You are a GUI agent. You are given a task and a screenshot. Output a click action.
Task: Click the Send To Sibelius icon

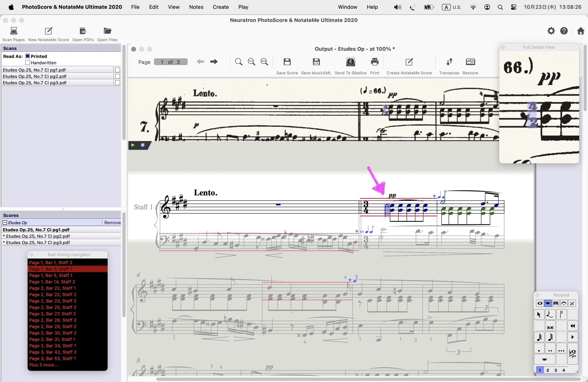coord(350,62)
